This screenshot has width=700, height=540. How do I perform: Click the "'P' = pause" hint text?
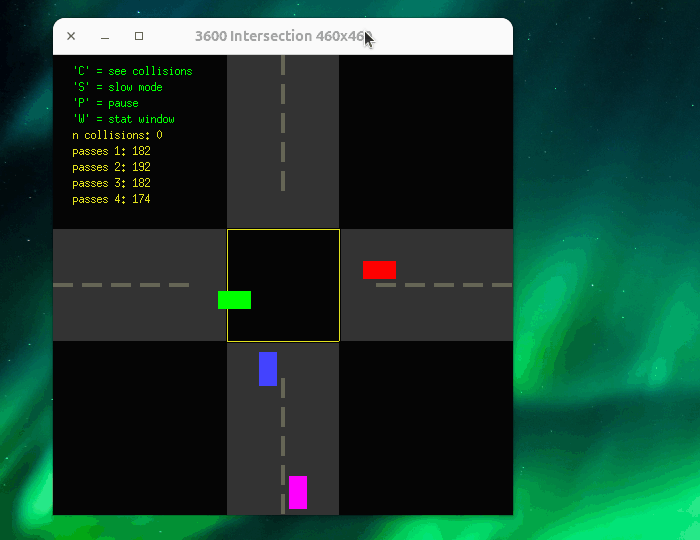point(105,103)
